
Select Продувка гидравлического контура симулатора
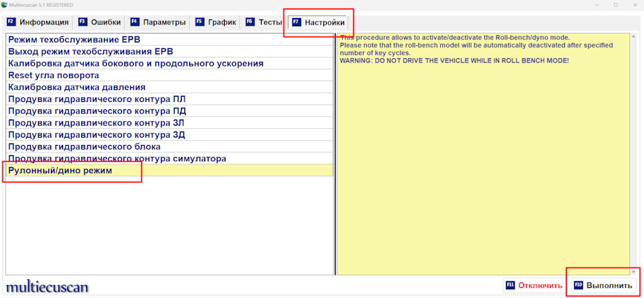[x=170, y=158]
